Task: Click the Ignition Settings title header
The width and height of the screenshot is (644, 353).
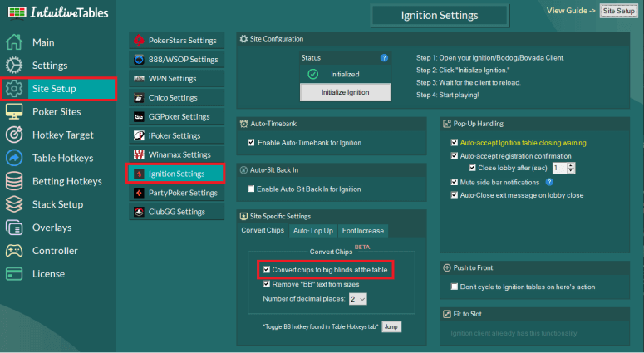Action: pyautogui.click(x=440, y=16)
